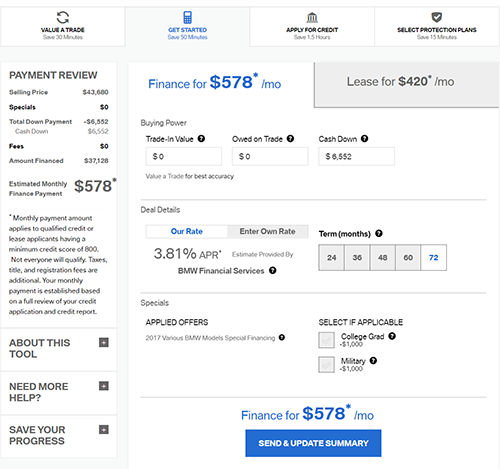Show info about BMW Financial Services

coord(273,270)
